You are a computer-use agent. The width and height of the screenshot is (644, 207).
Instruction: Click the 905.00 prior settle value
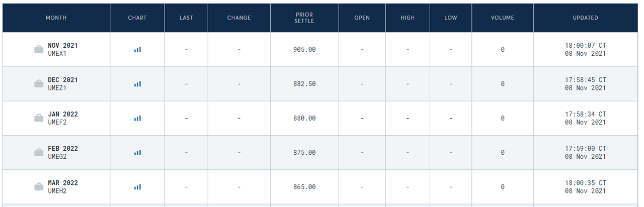304,50
